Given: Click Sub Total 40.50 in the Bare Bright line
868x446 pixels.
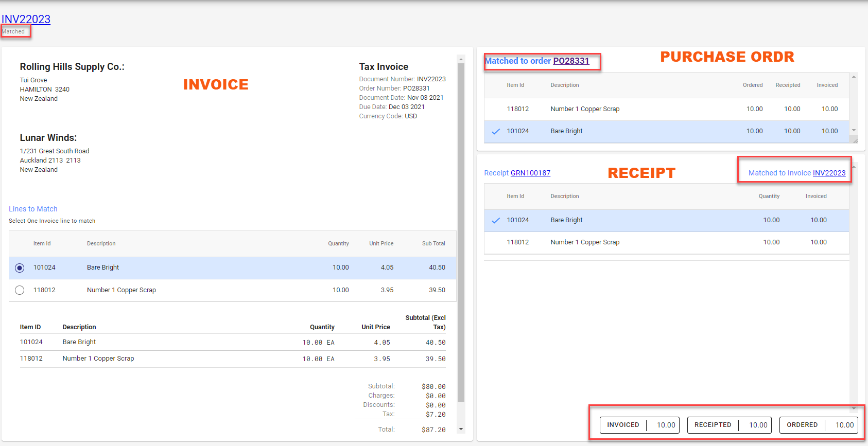Looking at the screenshot, I should [x=437, y=267].
